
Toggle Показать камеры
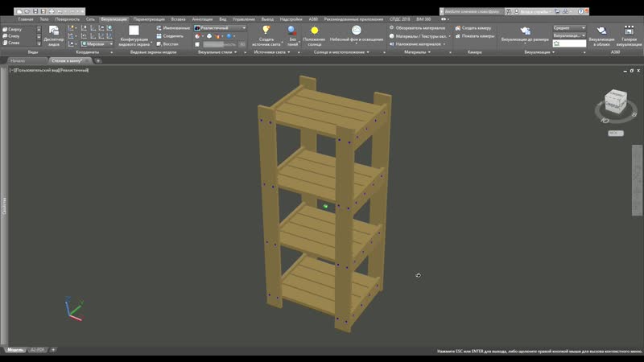point(477,35)
